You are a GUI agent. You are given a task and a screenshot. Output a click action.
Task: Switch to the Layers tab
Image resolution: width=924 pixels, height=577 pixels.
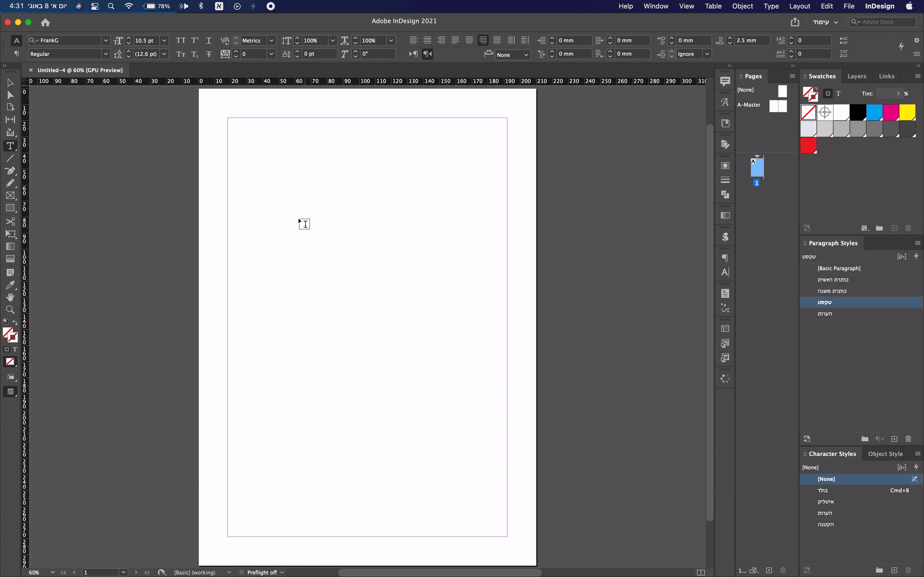pos(857,76)
